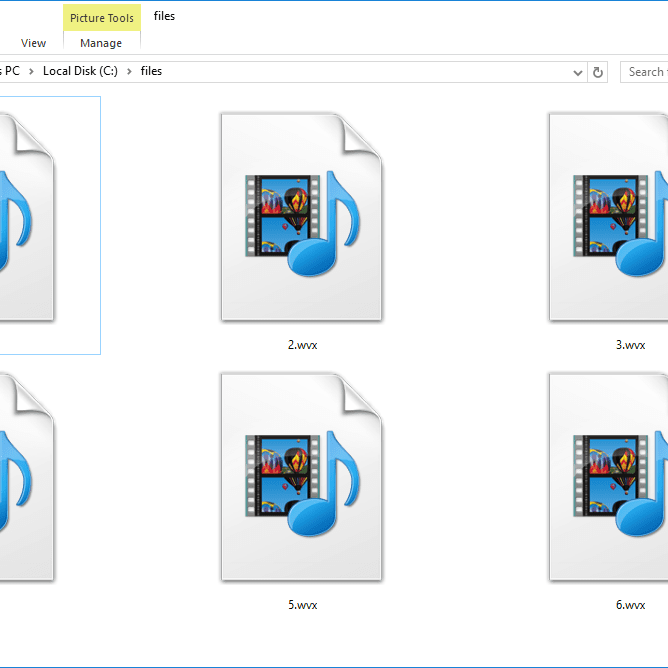Switch to the Manage ribbon tab
This screenshot has width=668, height=668.
pyautogui.click(x=101, y=43)
